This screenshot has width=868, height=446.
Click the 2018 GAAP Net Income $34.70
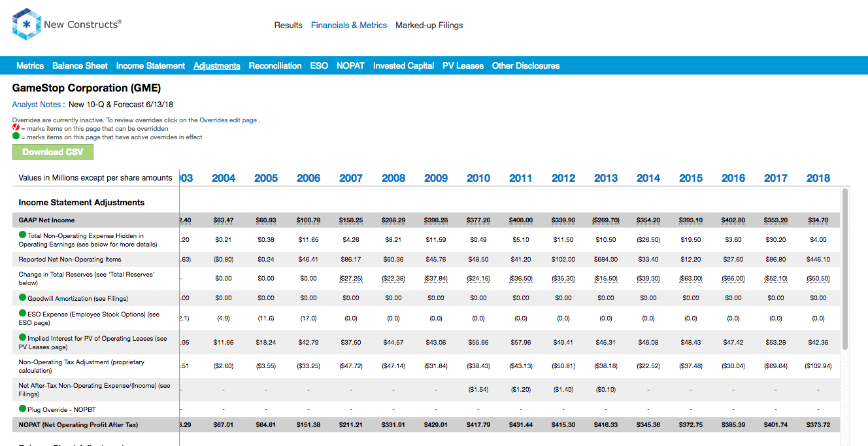[818, 220]
